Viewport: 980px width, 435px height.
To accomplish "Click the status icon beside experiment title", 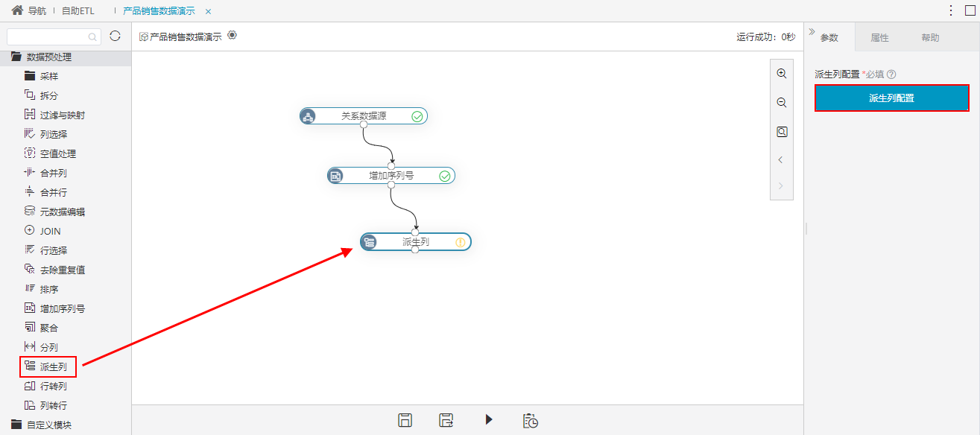I will pos(233,35).
